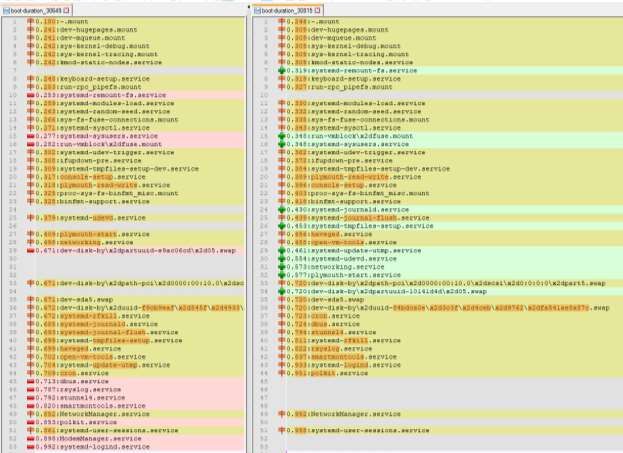623x453 pixels.
Task: Select left line kmod-static-nodes.service
Action: pos(99,62)
